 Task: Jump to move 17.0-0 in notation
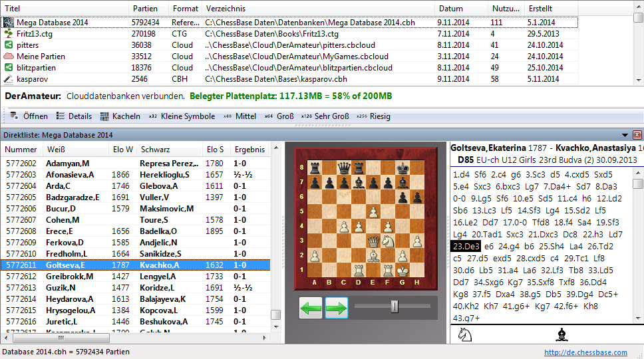click(515, 222)
